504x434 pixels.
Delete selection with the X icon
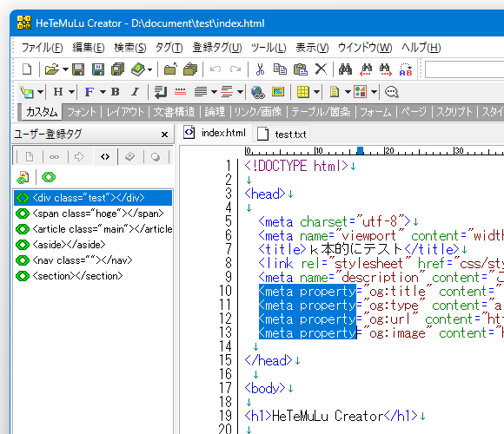tap(321, 69)
